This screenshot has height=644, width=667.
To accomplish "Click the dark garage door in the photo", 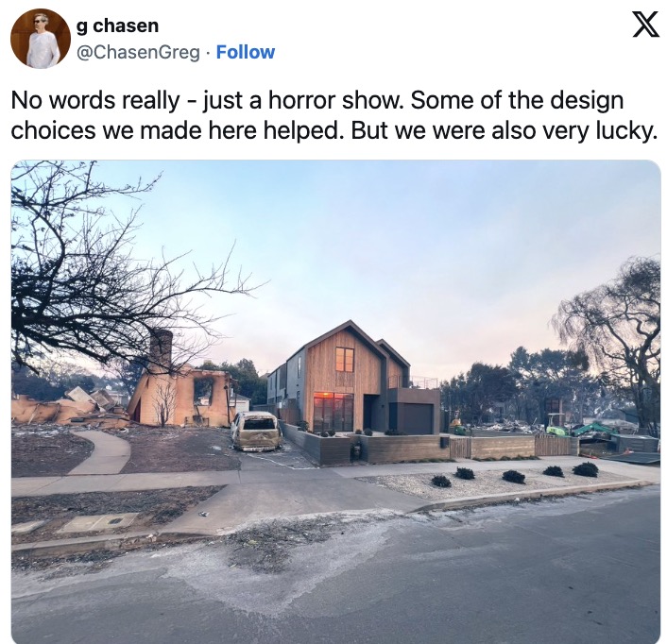I will coord(418,418).
